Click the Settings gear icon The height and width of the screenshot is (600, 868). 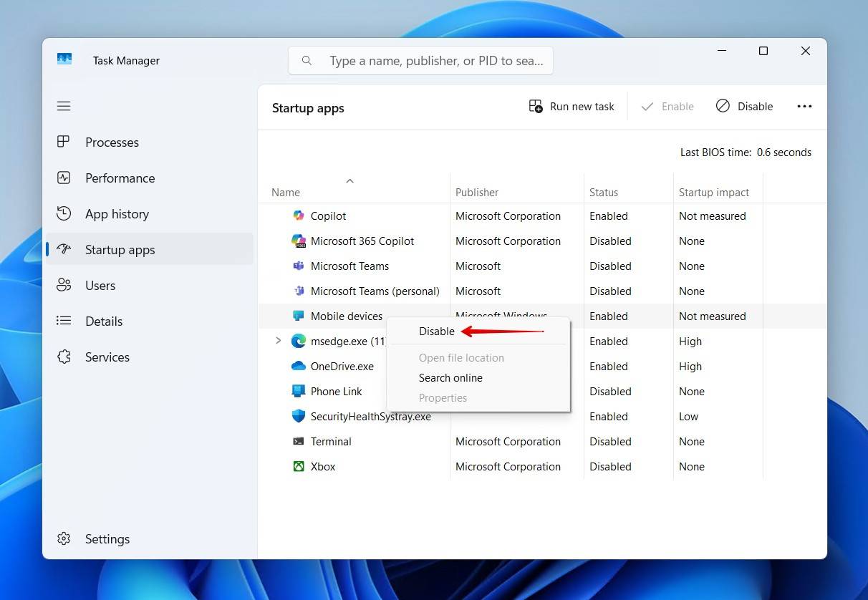[x=64, y=538]
